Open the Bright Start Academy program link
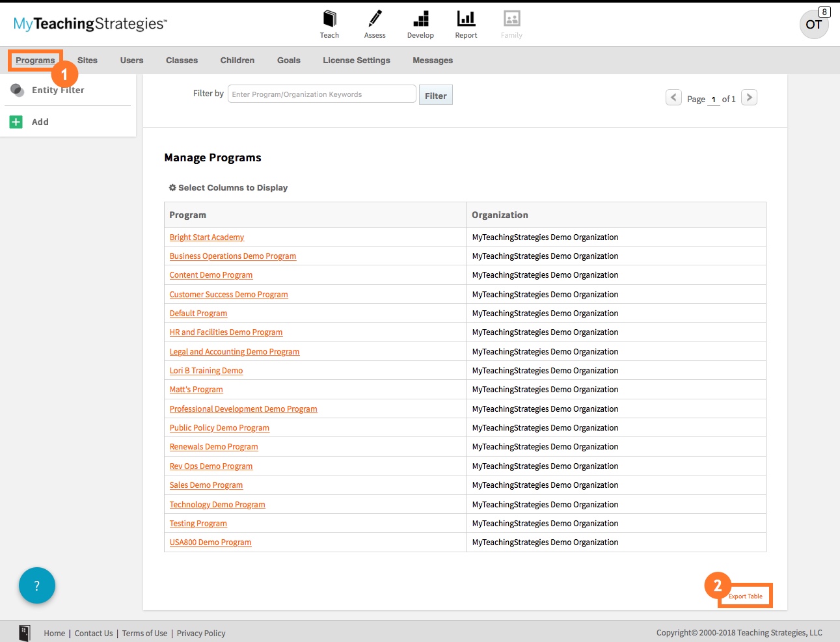Image resolution: width=840 pixels, height=642 pixels. (206, 237)
